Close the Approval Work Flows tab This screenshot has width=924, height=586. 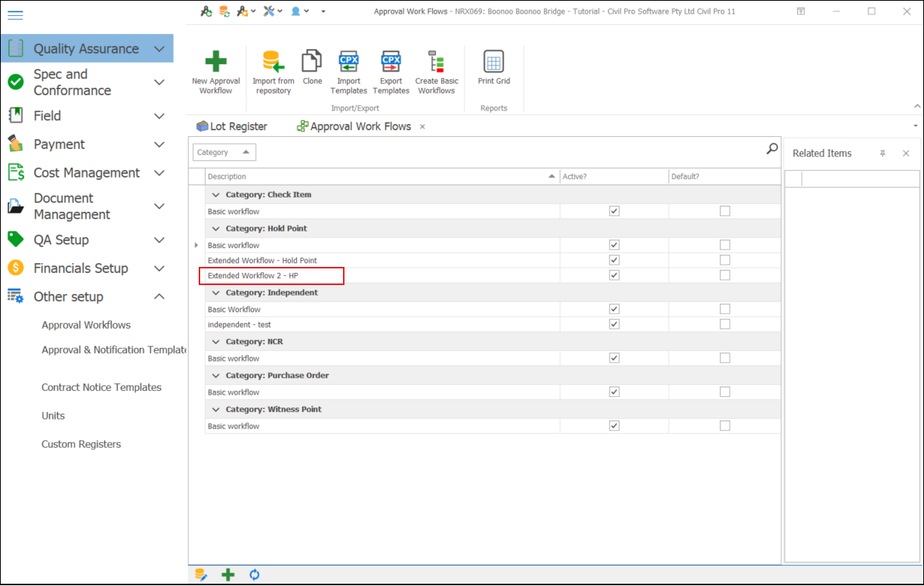[x=422, y=126]
